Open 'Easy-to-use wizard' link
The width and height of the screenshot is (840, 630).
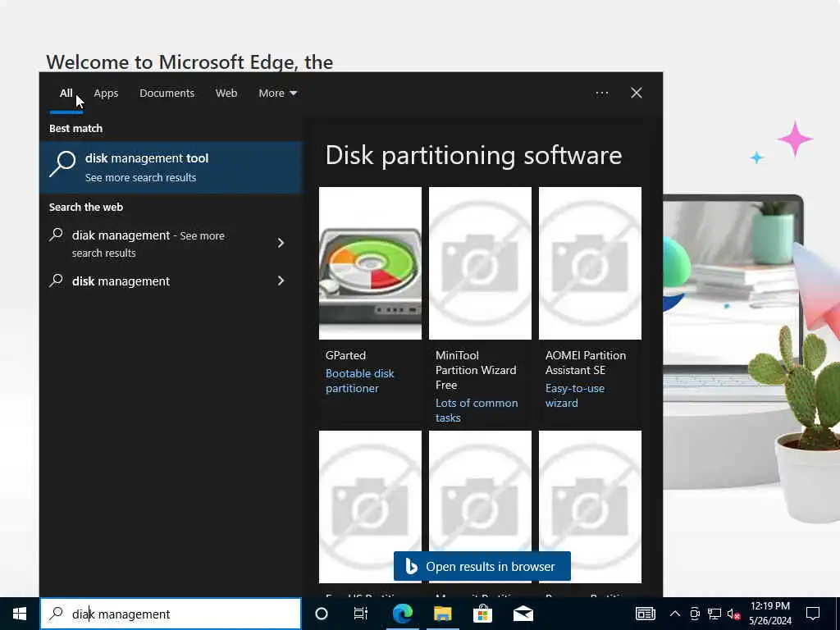(574, 395)
